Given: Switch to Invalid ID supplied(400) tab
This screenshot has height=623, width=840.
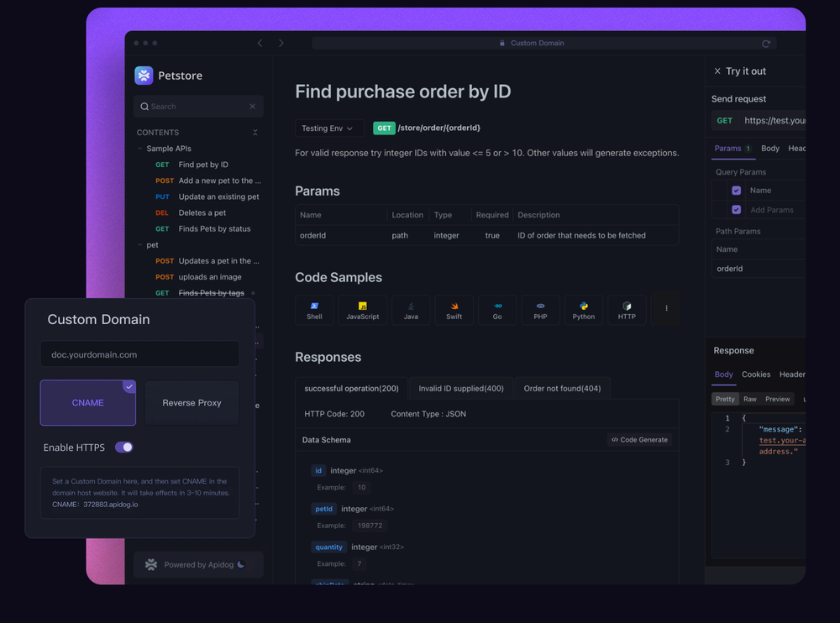Looking at the screenshot, I should 460,389.
